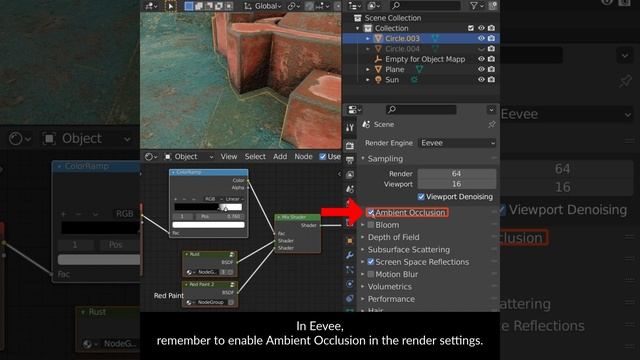Open the Object properties tab icon
Image resolution: width=640 pixels, height=360 pixels.
coord(350,241)
